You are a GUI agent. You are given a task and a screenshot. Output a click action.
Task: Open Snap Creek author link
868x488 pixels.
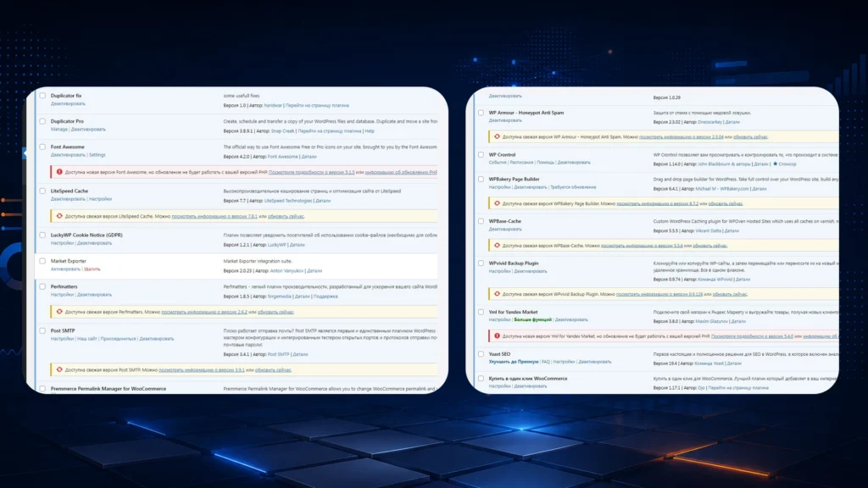tap(283, 131)
